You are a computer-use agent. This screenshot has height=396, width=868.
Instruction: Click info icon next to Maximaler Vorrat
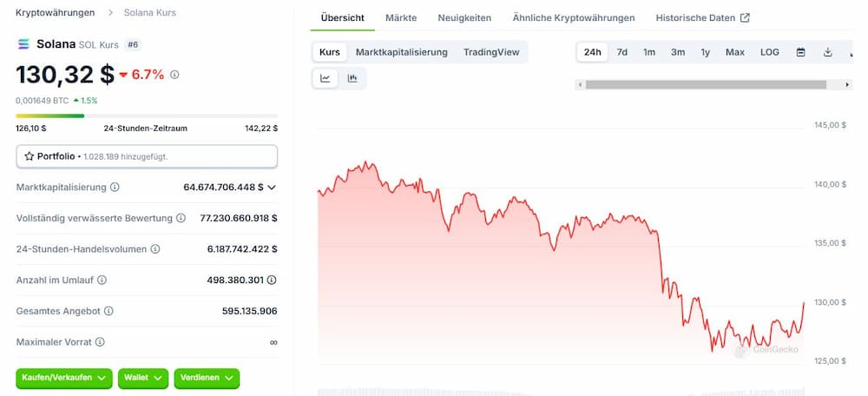[100, 342]
